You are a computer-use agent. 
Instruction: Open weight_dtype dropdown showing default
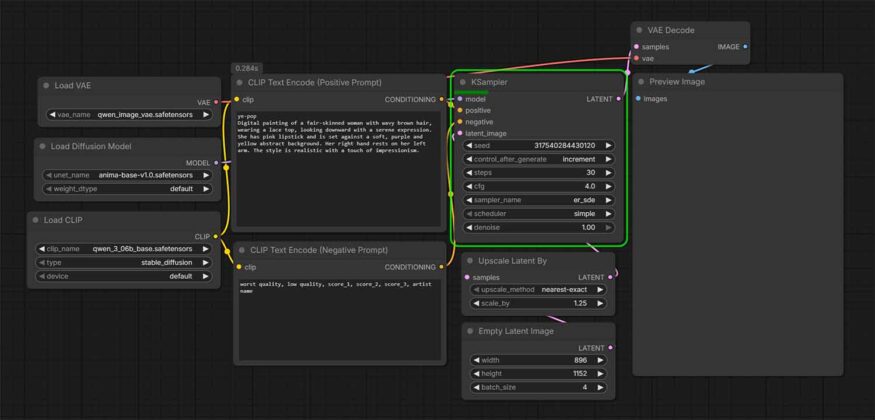pyautogui.click(x=127, y=189)
